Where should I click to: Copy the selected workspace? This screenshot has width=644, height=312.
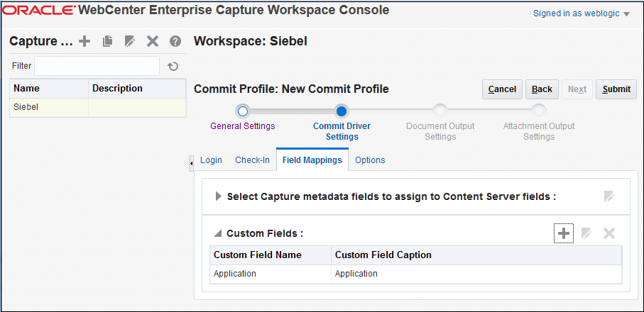tap(107, 41)
